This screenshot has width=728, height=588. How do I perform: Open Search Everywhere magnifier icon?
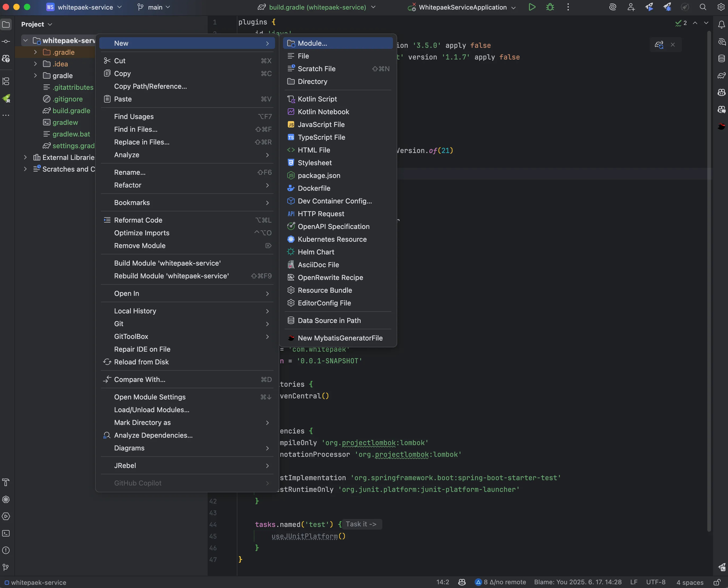tap(703, 7)
